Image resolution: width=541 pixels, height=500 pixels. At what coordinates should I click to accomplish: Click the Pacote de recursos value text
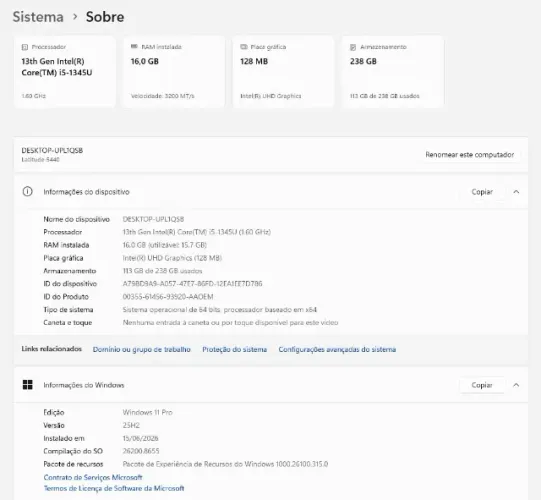pyautogui.click(x=225, y=464)
